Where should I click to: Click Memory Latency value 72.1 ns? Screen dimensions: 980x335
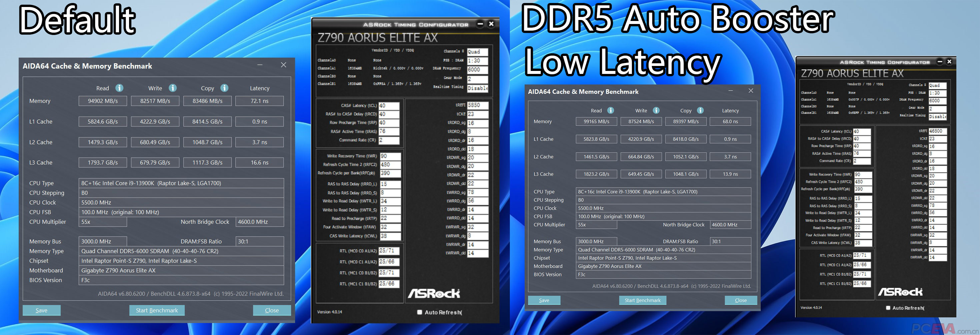pos(259,101)
